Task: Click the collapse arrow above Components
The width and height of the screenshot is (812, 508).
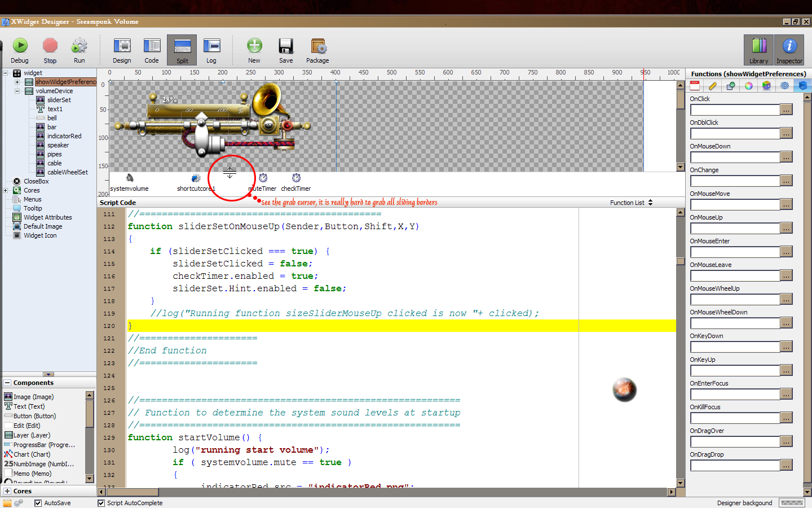Action: tap(48, 374)
